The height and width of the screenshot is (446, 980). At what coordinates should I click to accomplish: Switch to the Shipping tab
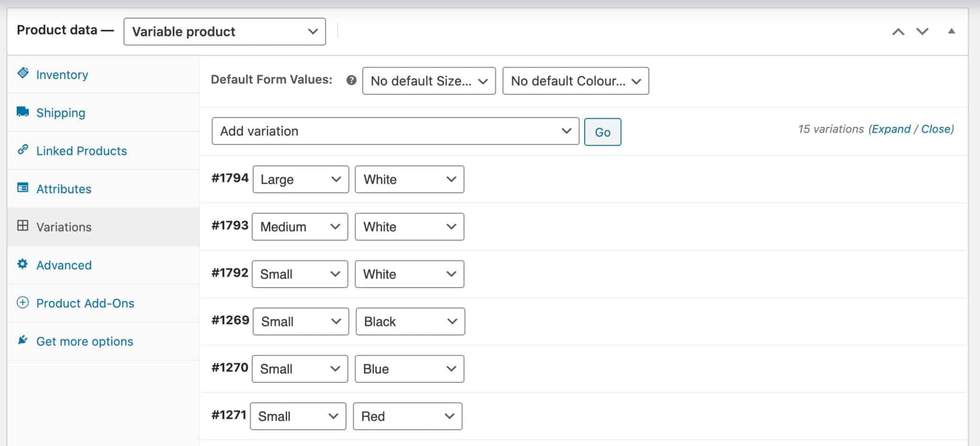[61, 113]
